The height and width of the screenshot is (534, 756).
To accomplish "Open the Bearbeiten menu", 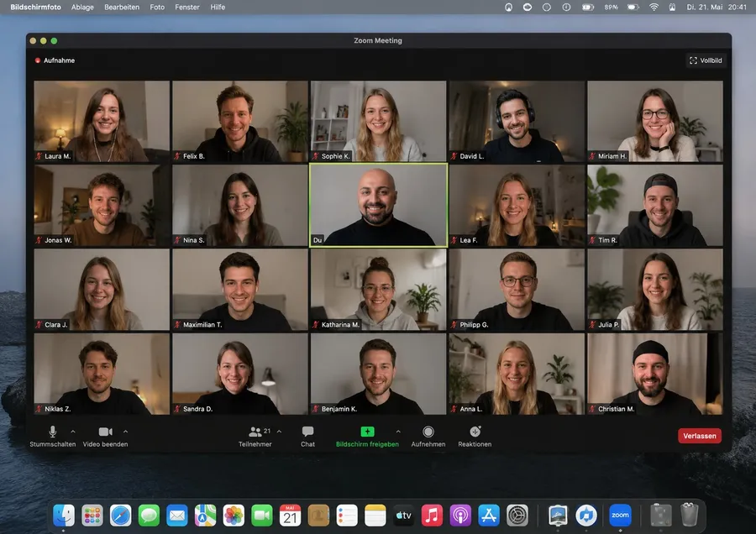I will (x=122, y=8).
